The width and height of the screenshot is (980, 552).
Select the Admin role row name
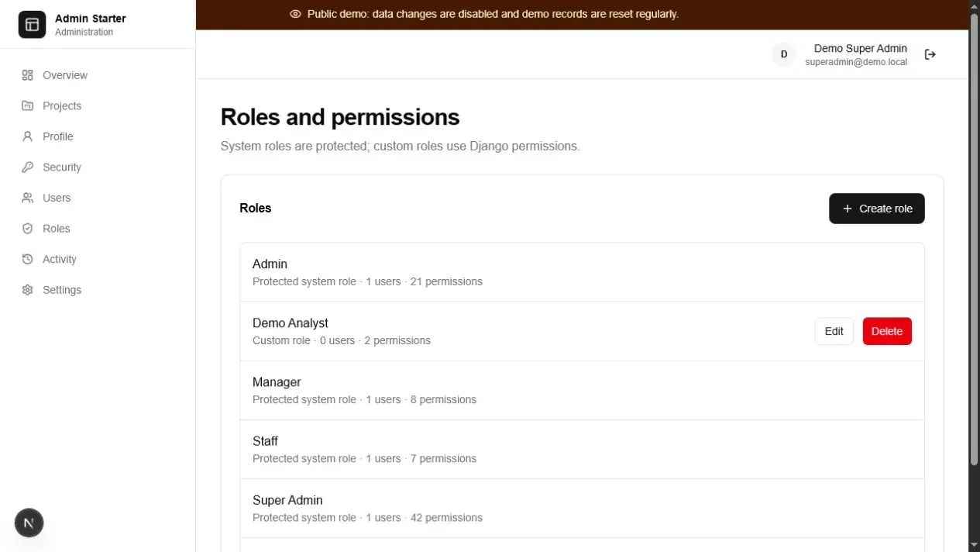coord(270,264)
